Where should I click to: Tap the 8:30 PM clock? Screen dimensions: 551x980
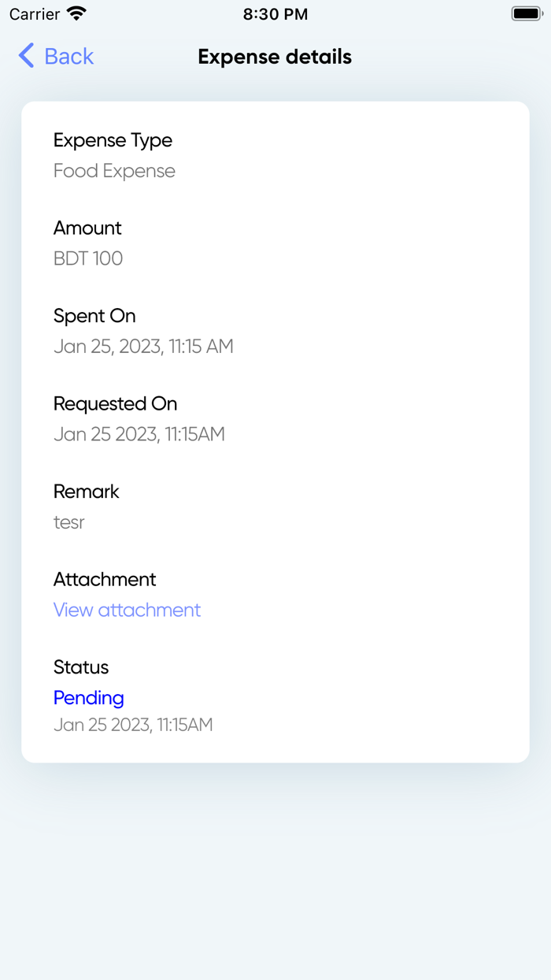(275, 14)
